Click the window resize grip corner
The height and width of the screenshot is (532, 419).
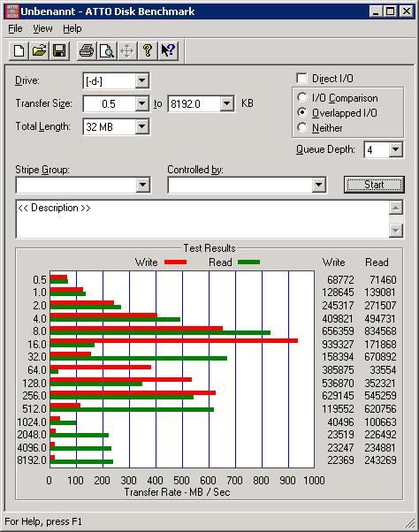[x=410, y=523]
